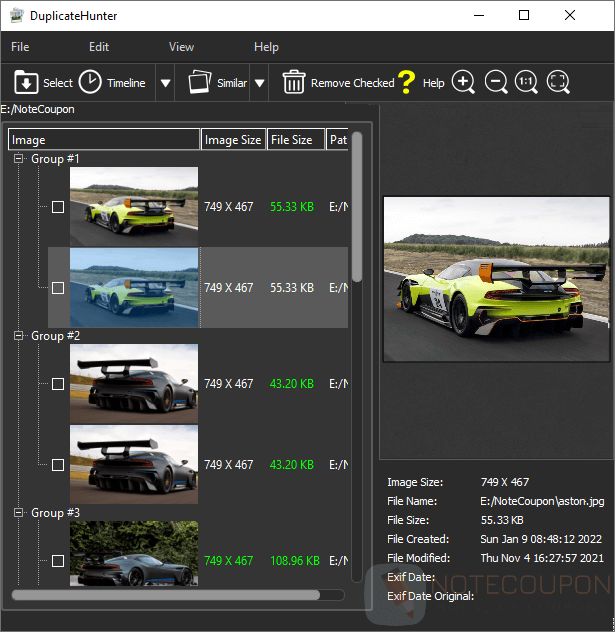Image resolution: width=615 pixels, height=632 pixels.
Task: Click the Similar toolbar label
Action: coord(232,83)
